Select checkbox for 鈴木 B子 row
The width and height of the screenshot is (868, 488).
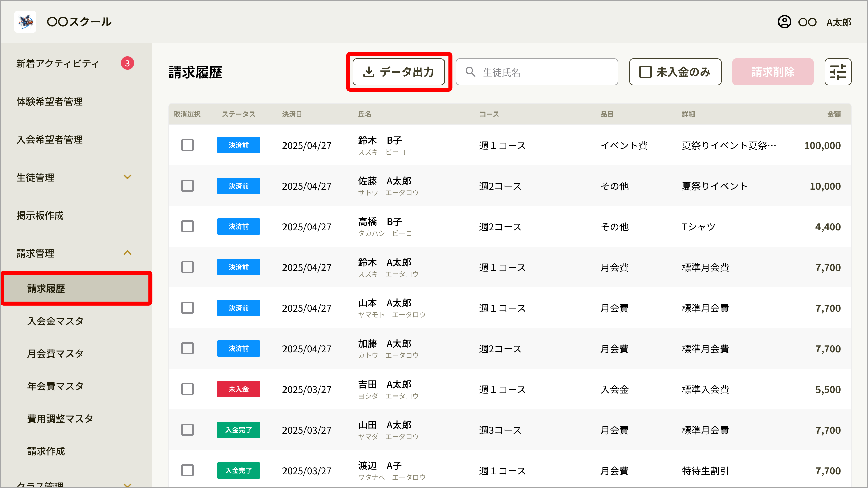pos(188,145)
